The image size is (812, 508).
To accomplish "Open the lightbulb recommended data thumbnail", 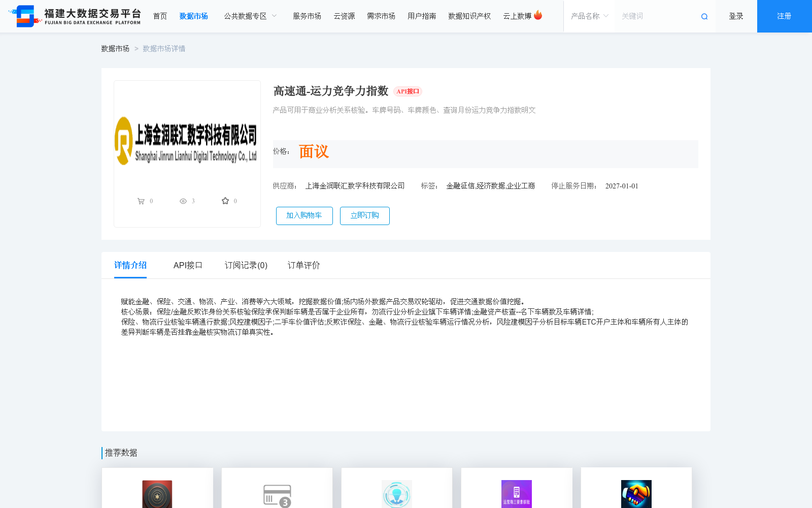I will [397, 494].
